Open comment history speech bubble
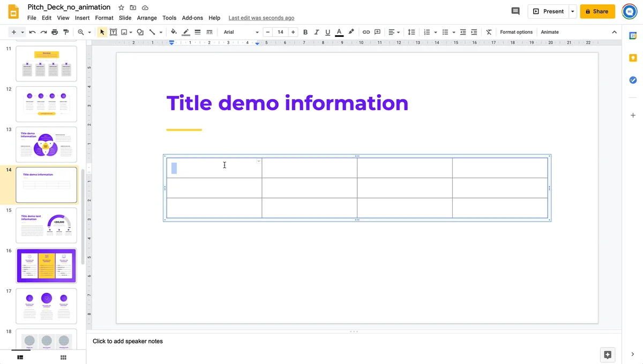 tap(515, 11)
